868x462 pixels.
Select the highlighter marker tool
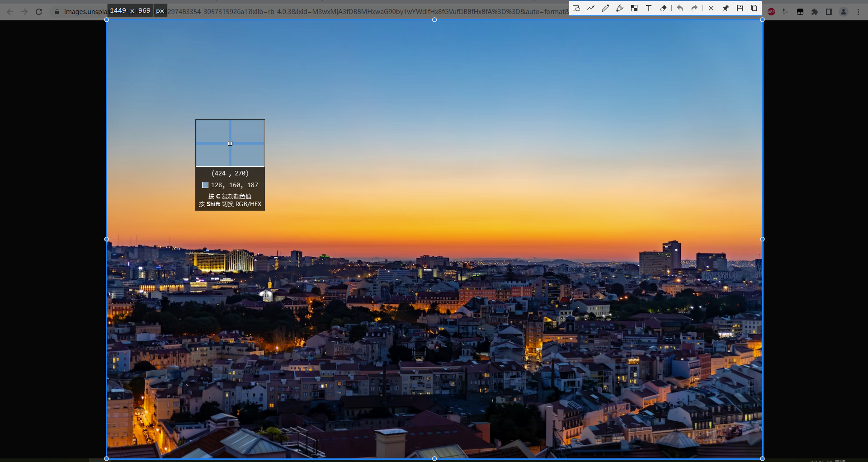[620, 8]
